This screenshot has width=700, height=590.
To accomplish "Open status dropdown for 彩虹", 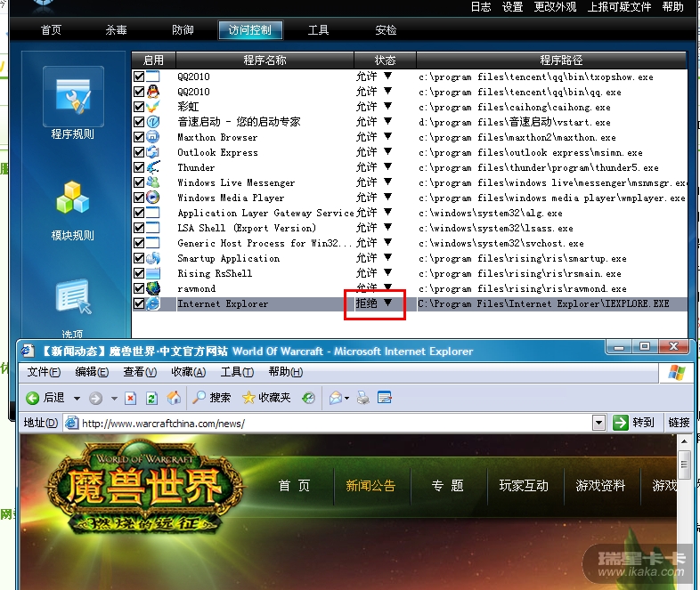I will click(x=388, y=106).
